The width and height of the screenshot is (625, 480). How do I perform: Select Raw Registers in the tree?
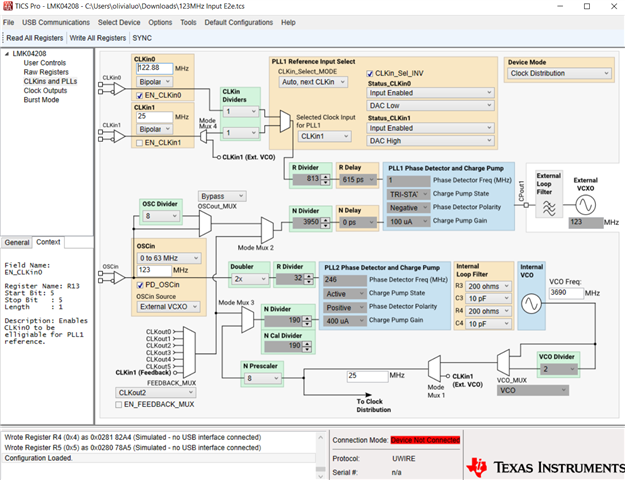46,72
